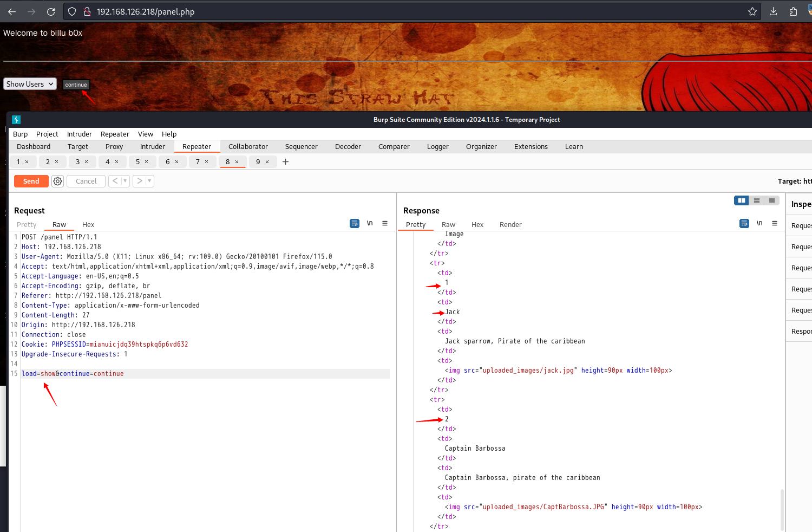Toggle word wrap icon in Request pane
Image resolution: width=812 pixels, height=532 pixels.
[355, 223]
